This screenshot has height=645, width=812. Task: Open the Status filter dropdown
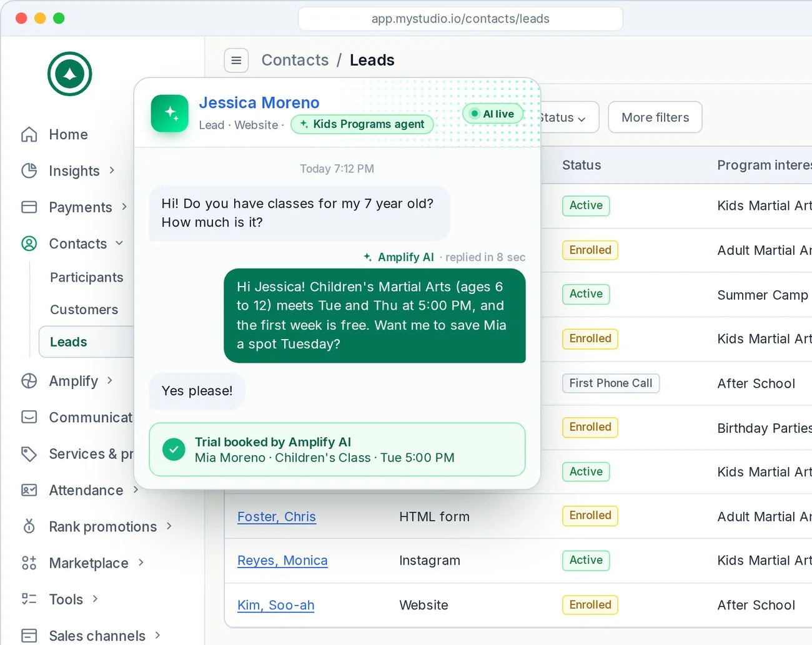[x=568, y=117]
